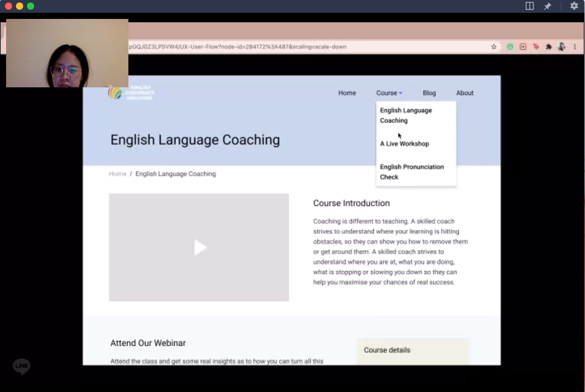Toggle the Course dropdown menu
This screenshot has height=392, width=585.
(389, 93)
